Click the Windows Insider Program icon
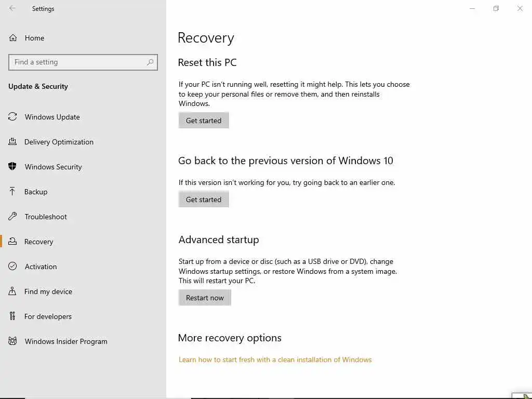The image size is (532, 399). tap(13, 341)
